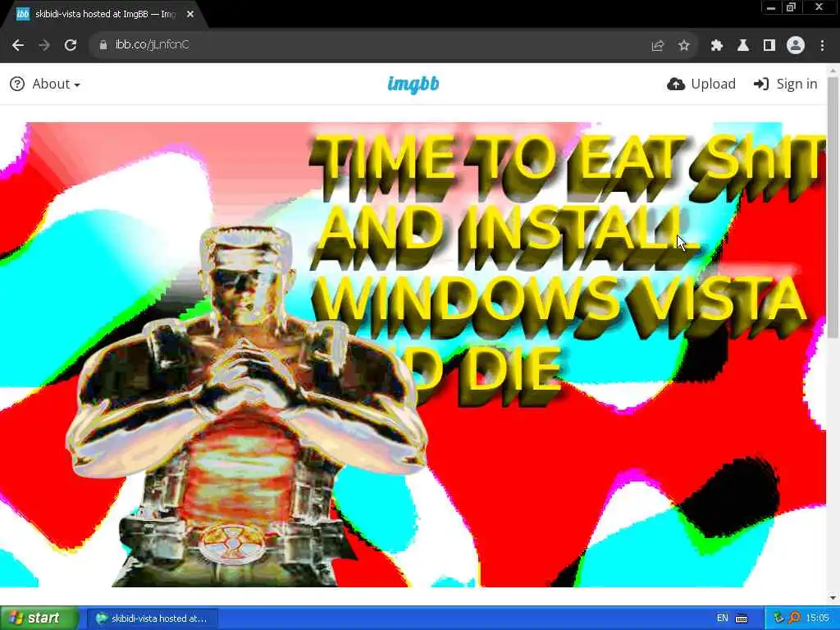The image size is (840, 630).
Task: Click the upload cloud icon
Action: [676, 84]
